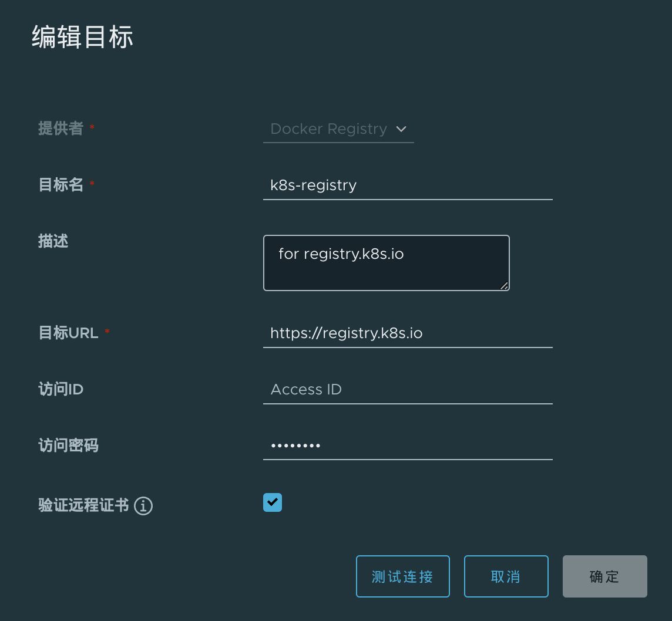Click the 编辑目标 dialog title

pos(82,37)
